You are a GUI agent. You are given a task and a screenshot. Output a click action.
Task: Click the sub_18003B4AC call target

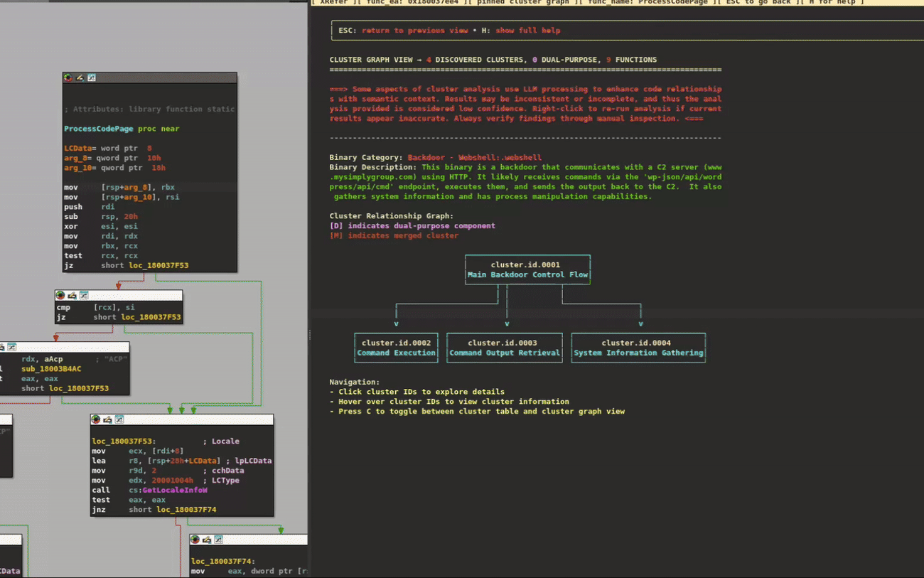(51, 369)
